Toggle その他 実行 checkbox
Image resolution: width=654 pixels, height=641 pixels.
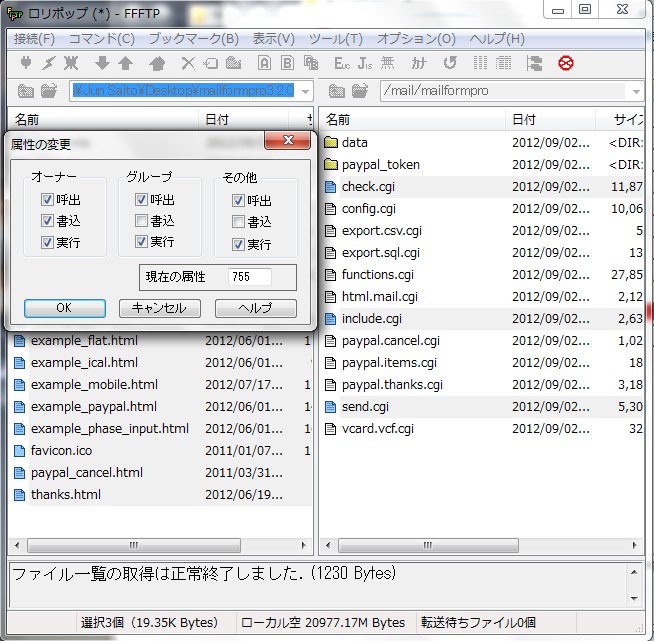[x=238, y=244]
